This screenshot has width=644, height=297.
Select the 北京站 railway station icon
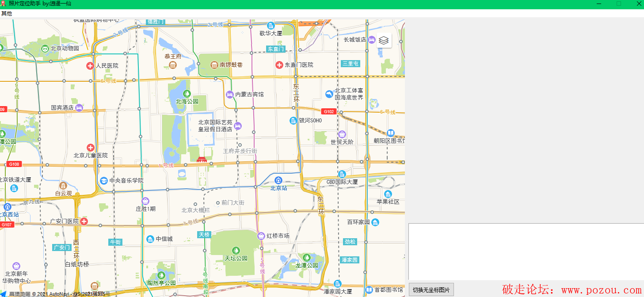pos(278,180)
